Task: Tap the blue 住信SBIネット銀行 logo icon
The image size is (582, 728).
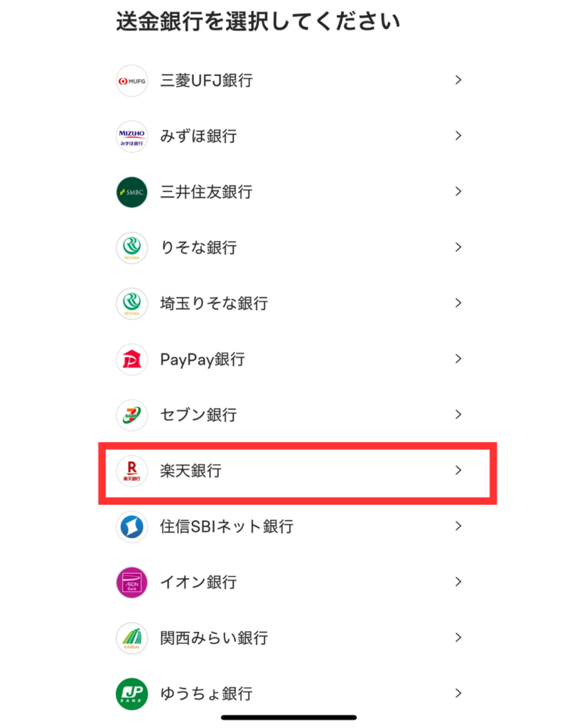Action: (x=131, y=527)
